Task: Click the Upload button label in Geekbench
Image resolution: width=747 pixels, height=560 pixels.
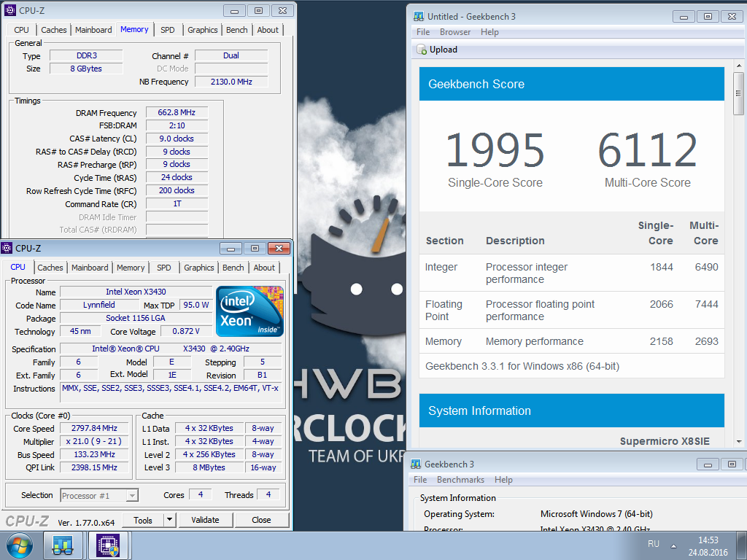Action: [443, 50]
